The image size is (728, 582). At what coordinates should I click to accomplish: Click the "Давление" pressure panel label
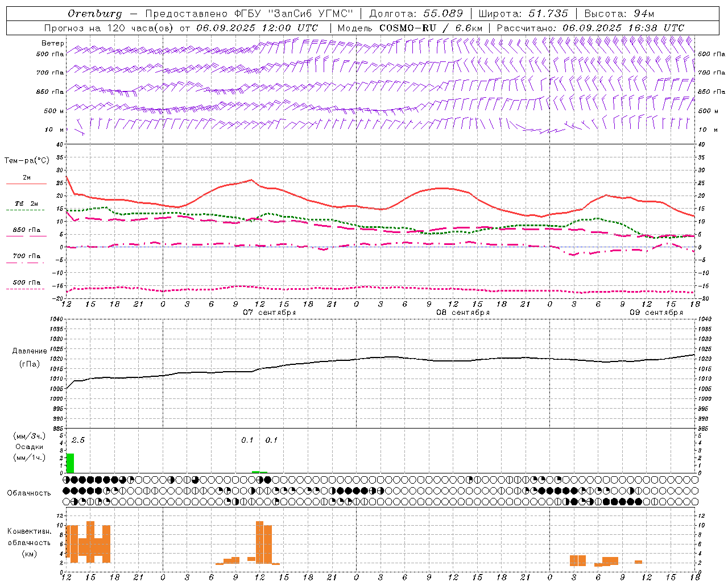point(30,351)
